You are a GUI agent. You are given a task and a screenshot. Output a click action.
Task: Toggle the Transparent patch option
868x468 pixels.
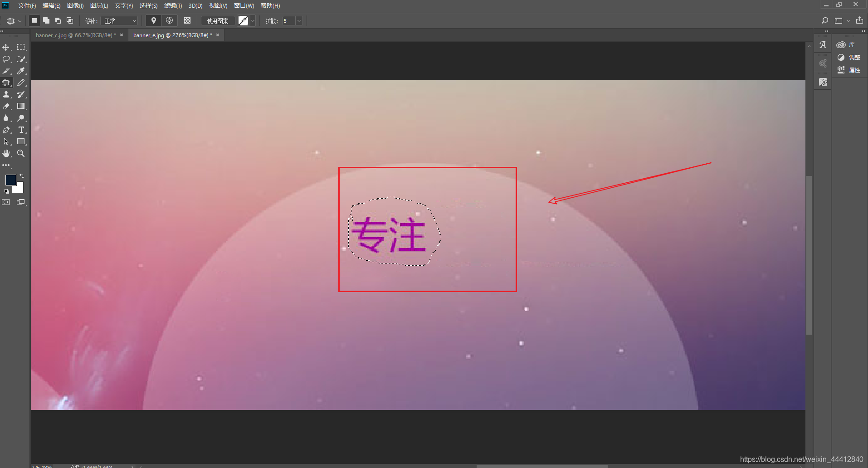pos(187,20)
